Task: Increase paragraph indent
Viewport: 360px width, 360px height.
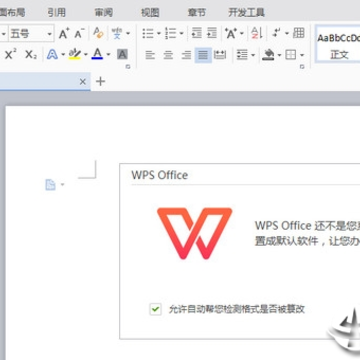Action: (x=212, y=33)
